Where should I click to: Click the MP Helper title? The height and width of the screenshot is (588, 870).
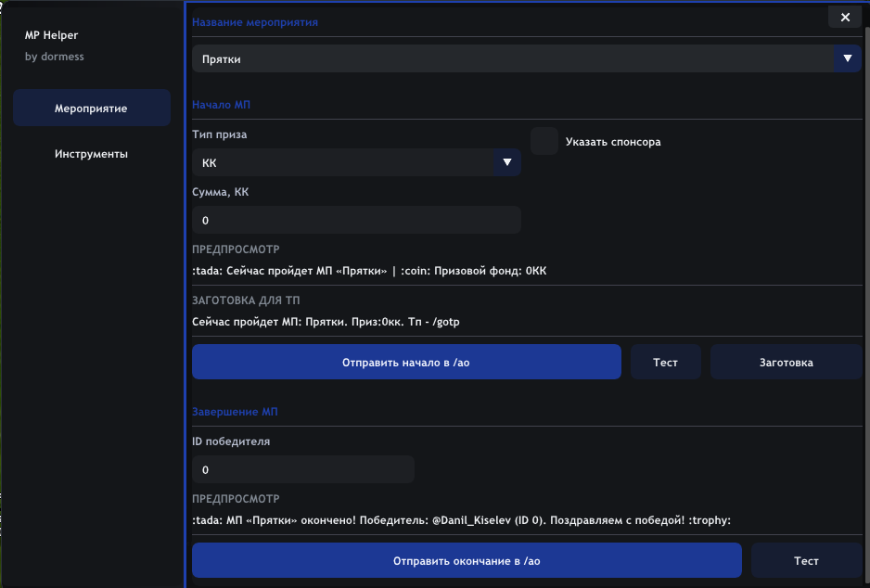point(51,35)
